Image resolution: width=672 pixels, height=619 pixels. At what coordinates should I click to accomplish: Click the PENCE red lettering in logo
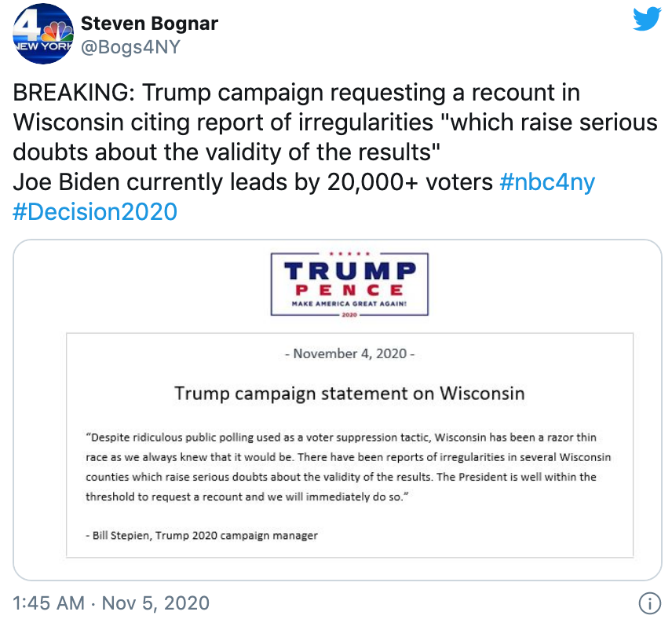click(349, 290)
